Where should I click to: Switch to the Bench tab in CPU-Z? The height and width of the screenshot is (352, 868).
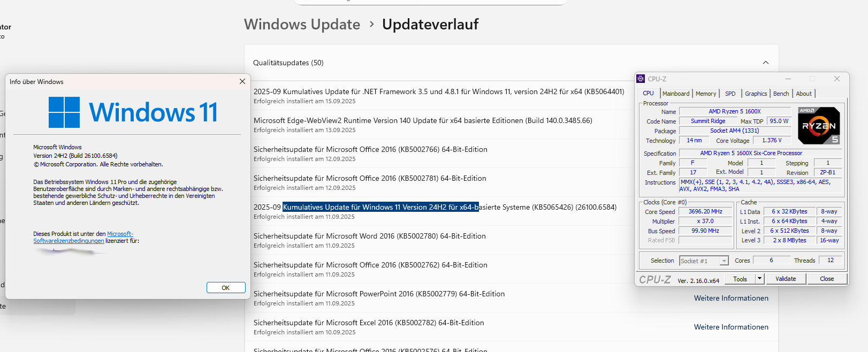781,94
